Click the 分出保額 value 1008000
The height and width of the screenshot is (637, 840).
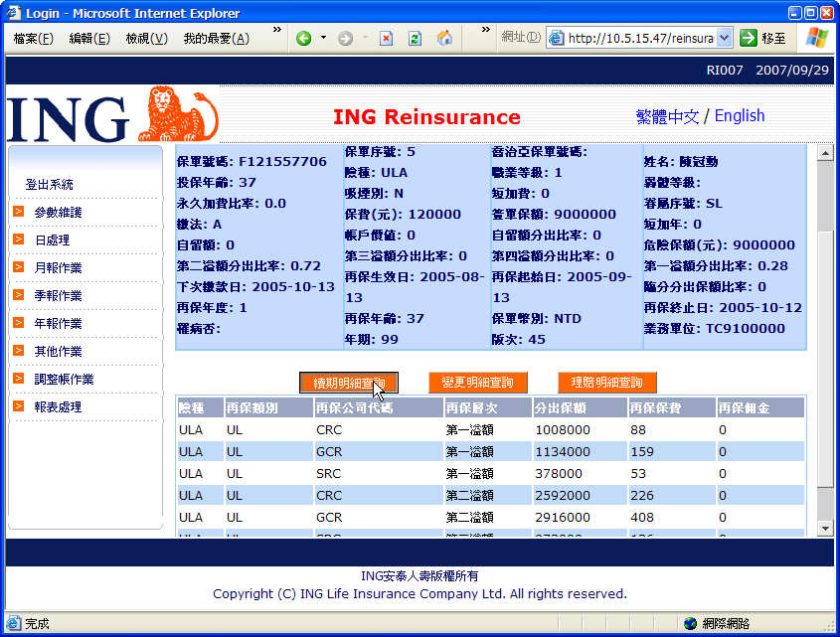(x=563, y=430)
